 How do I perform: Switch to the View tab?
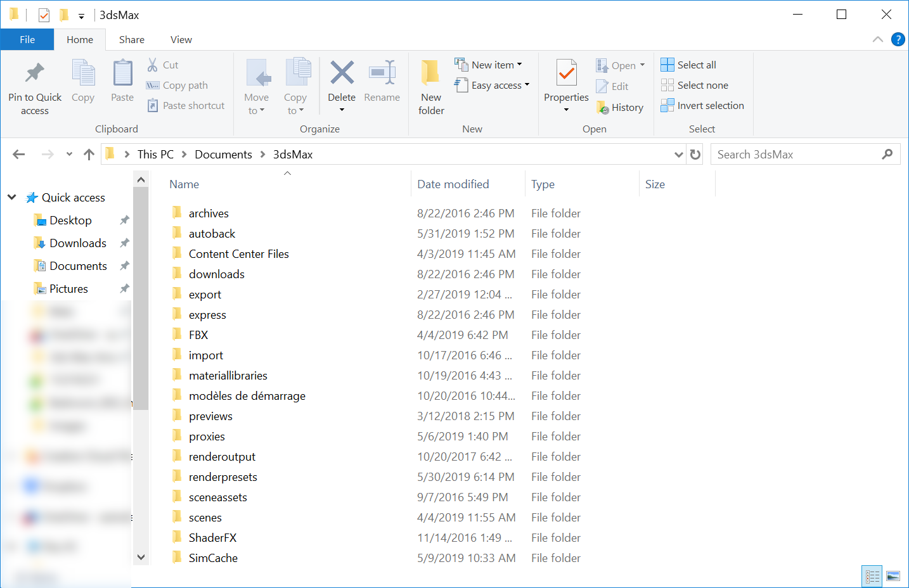point(181,39)
